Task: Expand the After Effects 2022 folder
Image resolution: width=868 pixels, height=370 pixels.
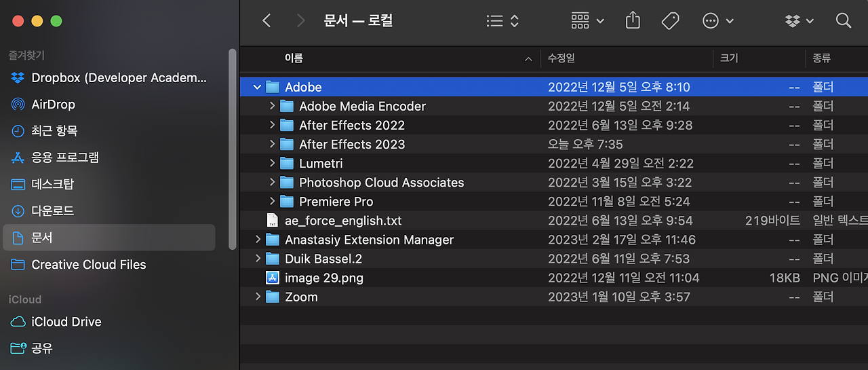Action: click(272, 125)
